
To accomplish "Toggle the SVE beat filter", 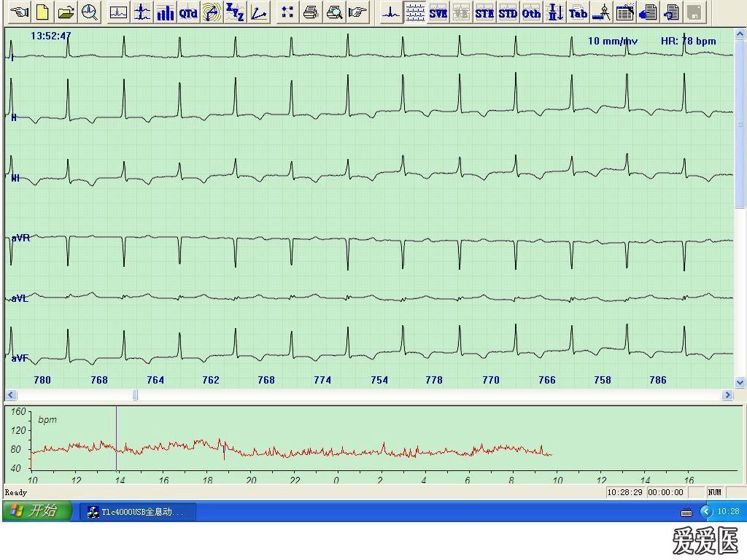I will [x=438, y=12].
